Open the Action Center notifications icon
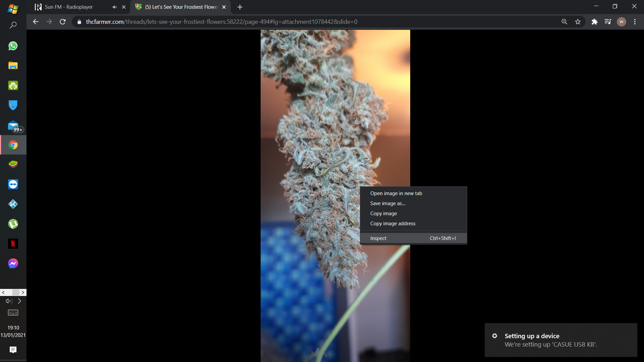 [13, 350]
